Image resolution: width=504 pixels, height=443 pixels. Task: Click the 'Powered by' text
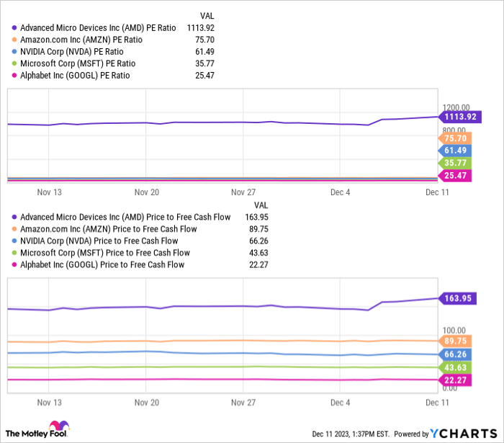coord(411,434)
